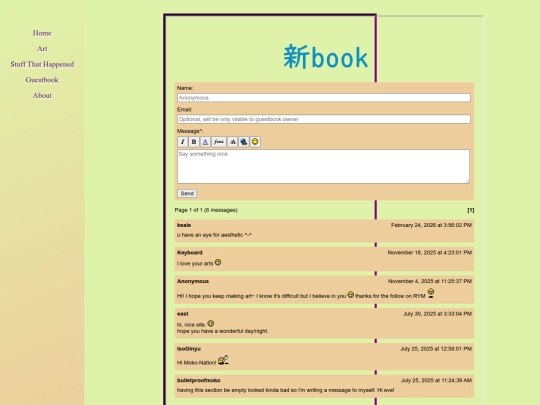Click smiley in east's 'nice site' message
The height and width of the screenshot is (405, 540).
point(210,323)
